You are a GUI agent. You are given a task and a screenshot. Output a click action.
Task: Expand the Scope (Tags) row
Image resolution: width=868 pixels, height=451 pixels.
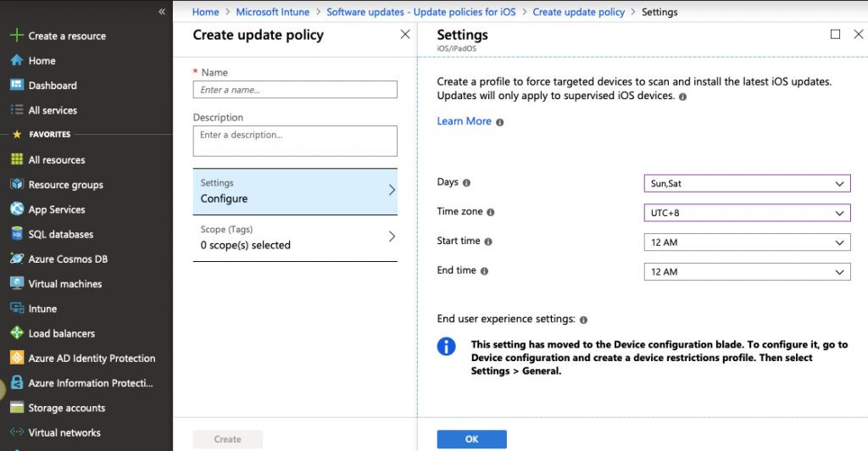coord(295,238)
